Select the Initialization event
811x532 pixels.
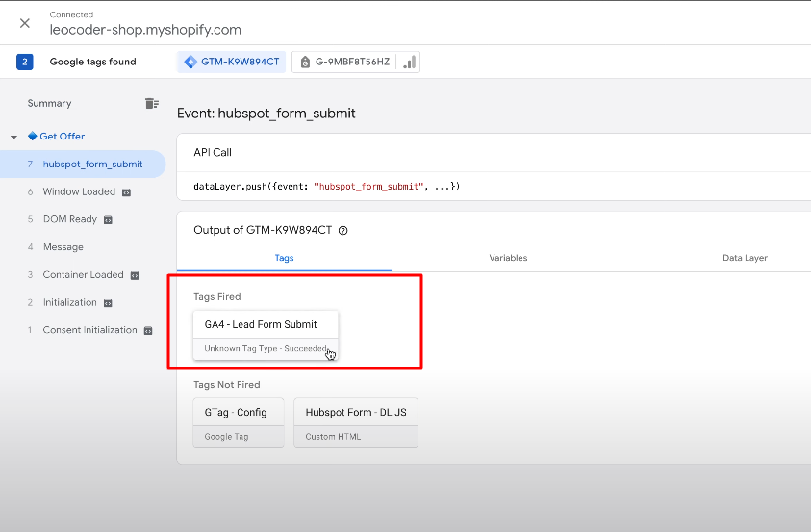tap(70, 302)
